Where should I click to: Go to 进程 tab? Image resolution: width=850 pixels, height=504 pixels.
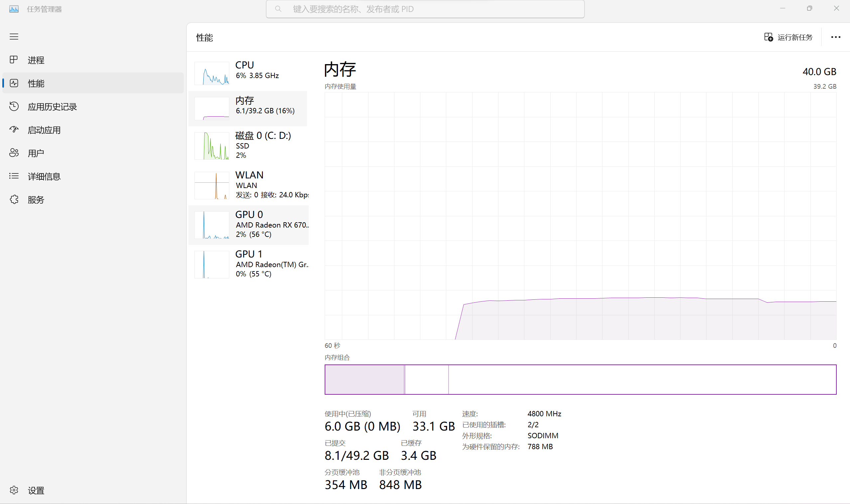[x=93, y=60]
